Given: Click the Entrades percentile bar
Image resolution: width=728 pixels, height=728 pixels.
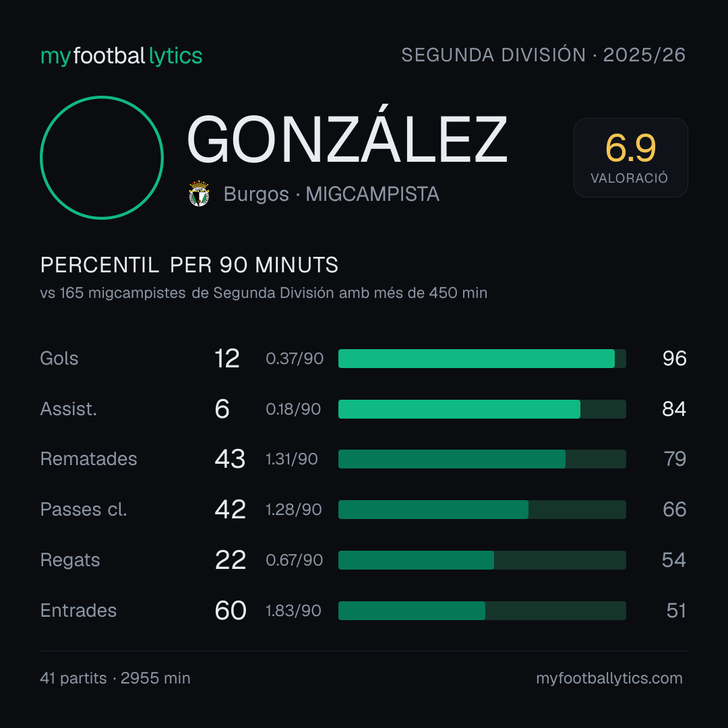Looking at the screenshot, I should point(482,611).
